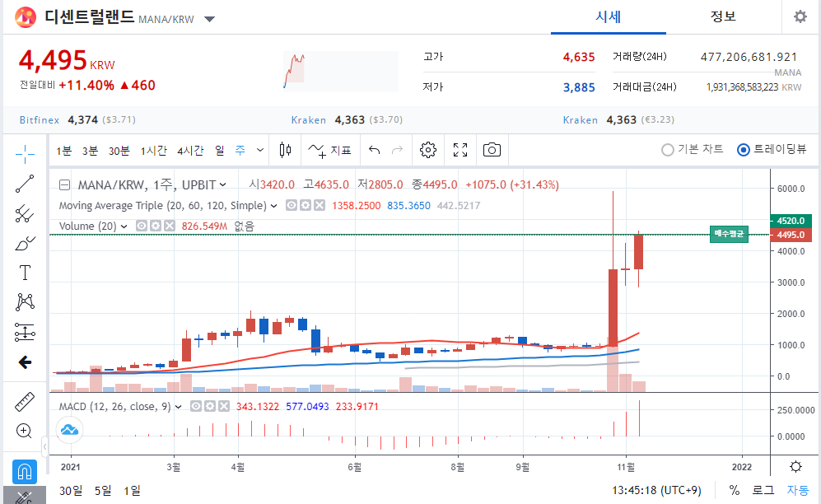The width and height of the screenshot is (821, 504).
Task: Click the Decentraland coin logo
Action: click(26, 17)
